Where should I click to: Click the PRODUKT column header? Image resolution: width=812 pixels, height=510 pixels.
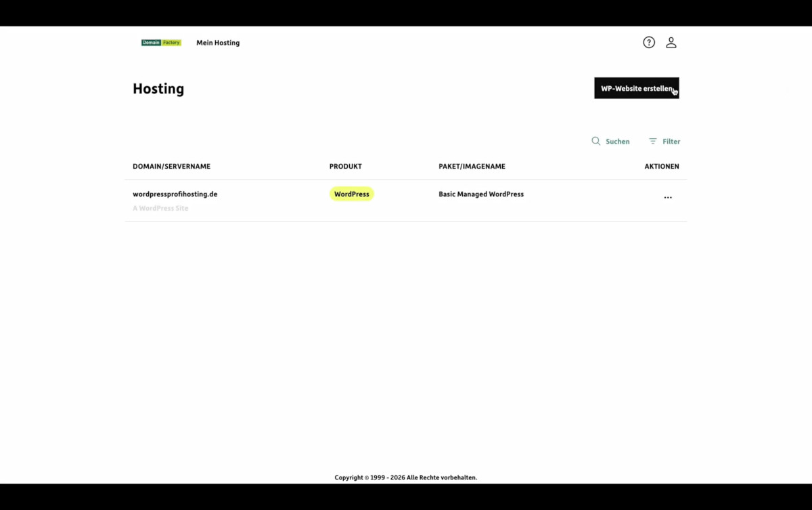[346, 167]
